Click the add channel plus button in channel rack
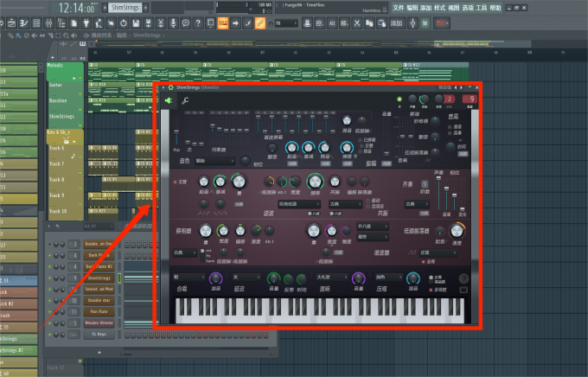588x377 pixels. [x=99, y=352]
